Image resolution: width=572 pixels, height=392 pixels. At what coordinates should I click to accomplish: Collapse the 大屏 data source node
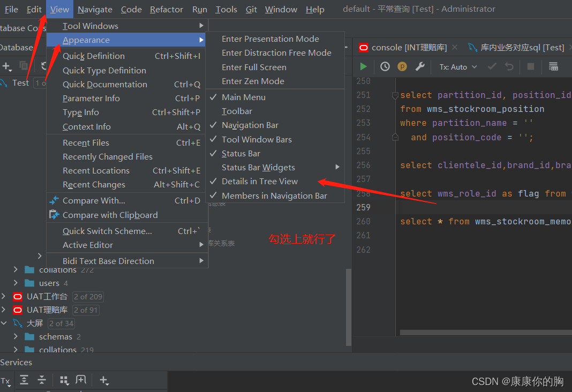pyautogui.click(x=4, y=323)
